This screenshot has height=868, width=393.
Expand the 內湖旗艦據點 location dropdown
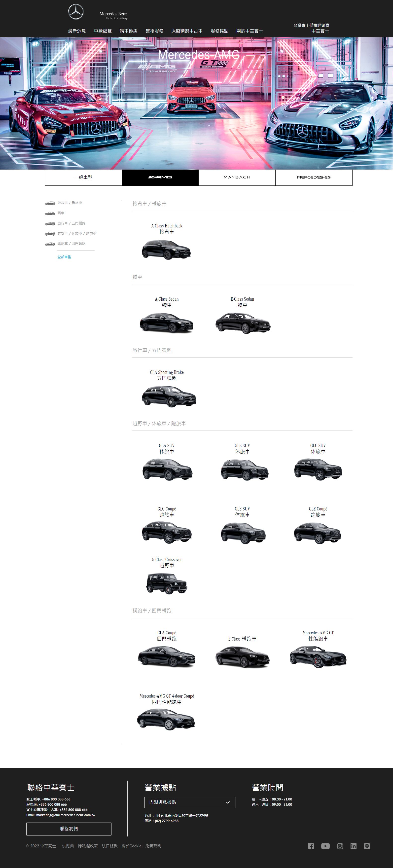pos(190,802)
